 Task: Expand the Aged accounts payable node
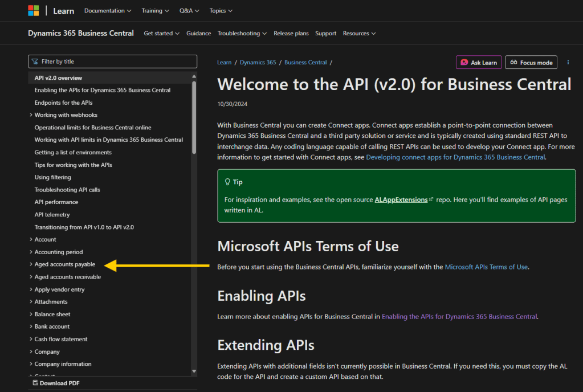[x=31, y=264]
